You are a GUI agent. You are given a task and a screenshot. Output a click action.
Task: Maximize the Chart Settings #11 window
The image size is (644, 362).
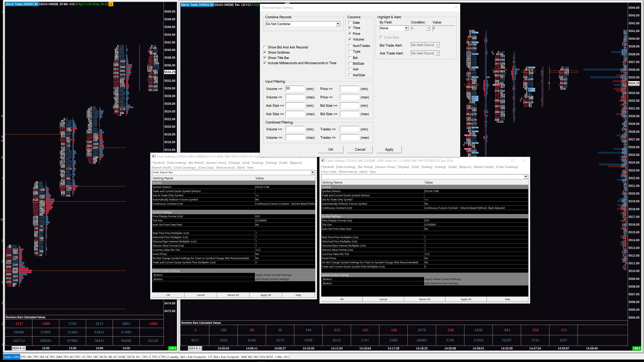coord(512,161)
